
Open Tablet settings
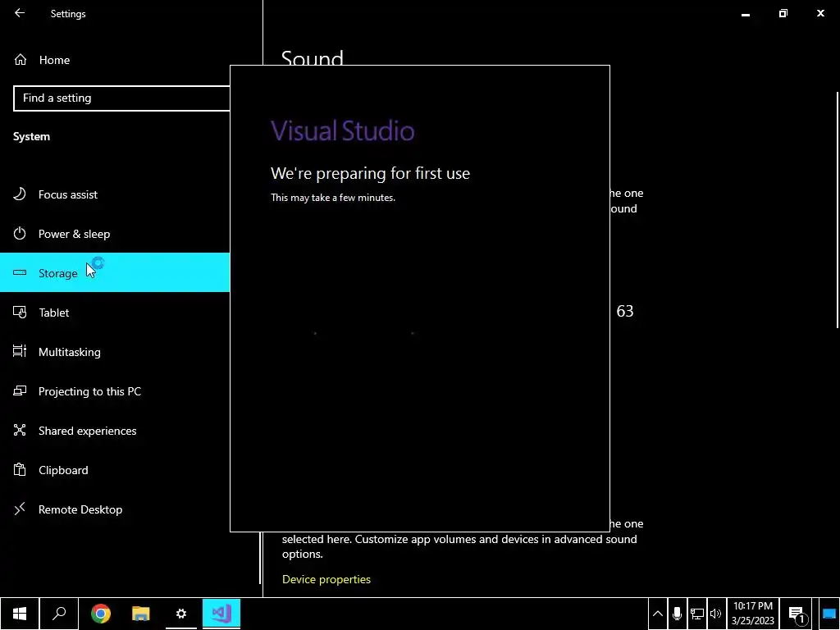(115, 313)
